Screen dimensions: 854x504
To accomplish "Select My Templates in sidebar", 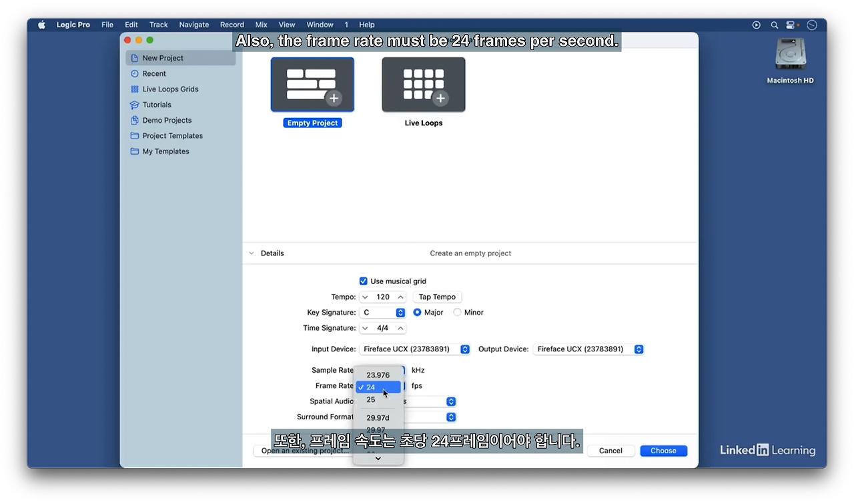I will click(x=181, y=151).
